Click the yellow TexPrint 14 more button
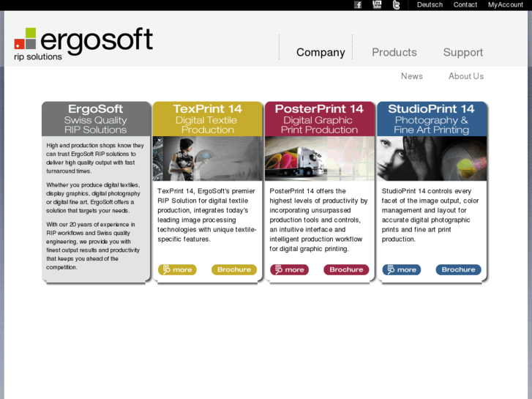Screen dimensions: 532x399 177,269
